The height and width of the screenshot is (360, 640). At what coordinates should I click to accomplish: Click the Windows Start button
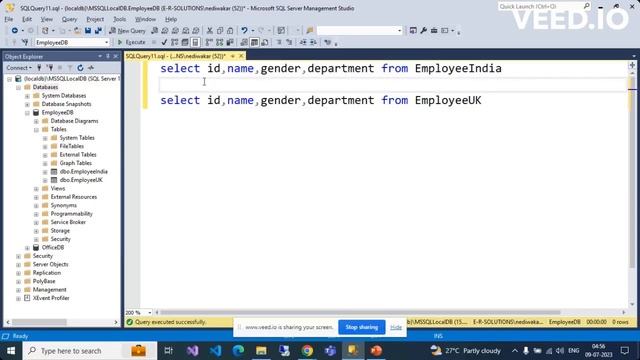(11, 351)
